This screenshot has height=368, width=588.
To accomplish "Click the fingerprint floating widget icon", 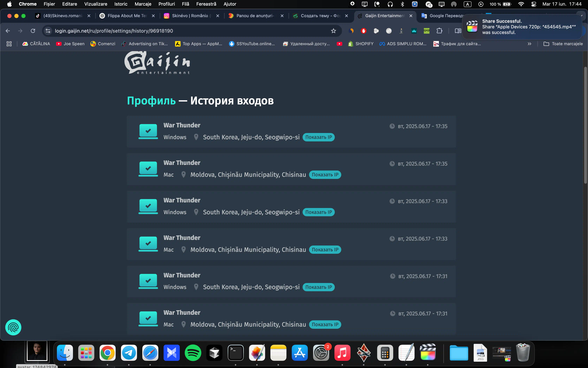I will point(13,327).
